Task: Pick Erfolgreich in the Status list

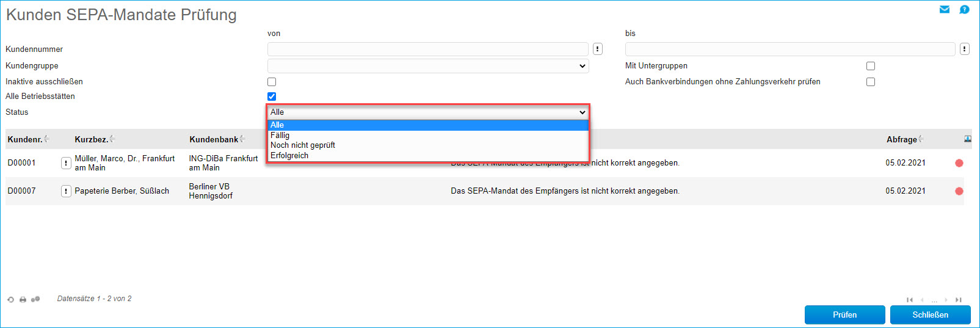Action: [289, 156]
